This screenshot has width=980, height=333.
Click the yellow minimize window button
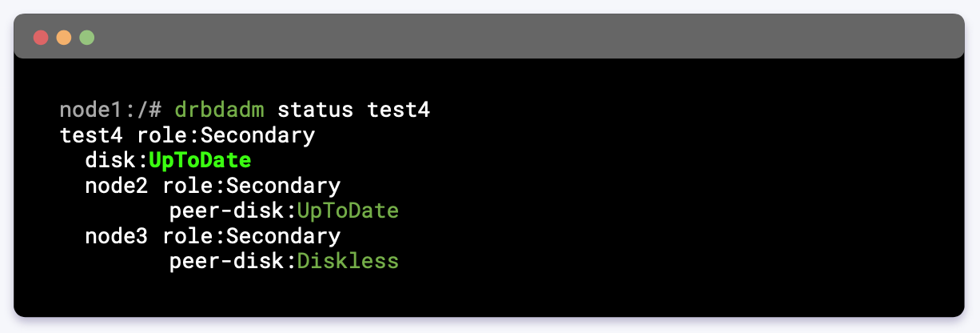click(64, 38)
